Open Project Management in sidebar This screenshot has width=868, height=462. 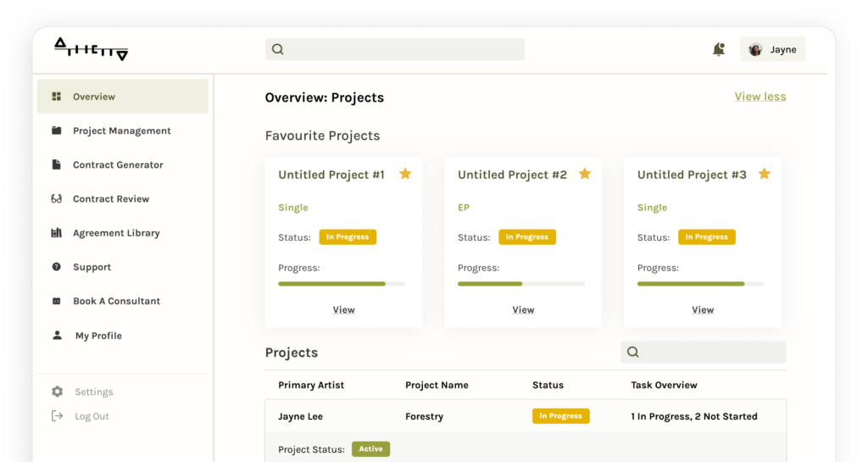tap(121, 131)
